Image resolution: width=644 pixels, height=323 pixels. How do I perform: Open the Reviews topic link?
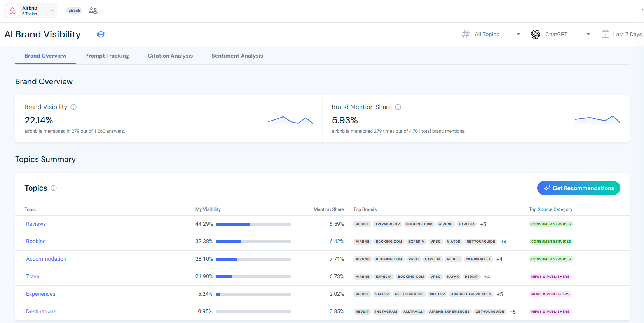coord(36,224)
